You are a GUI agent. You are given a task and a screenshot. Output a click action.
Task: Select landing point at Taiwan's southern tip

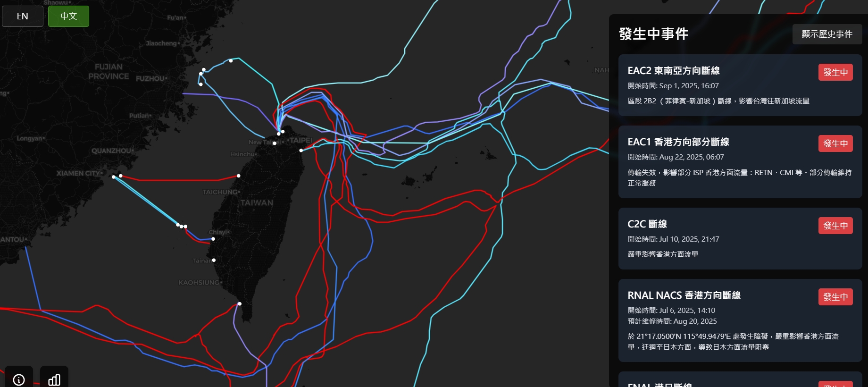[240, 303]
